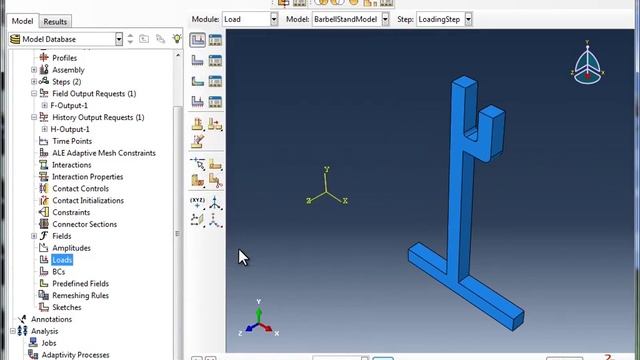Select Interaction Properties in the tree
Viewport: 640px width, 360px height.
[87, 177]
